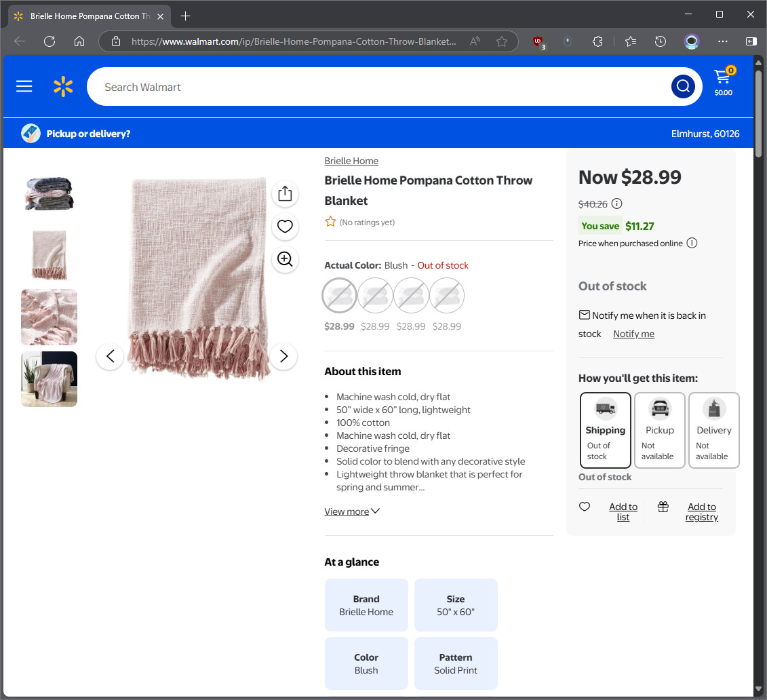Select the first Blush color swatch
The image size is (767, 700).
coord(340,296)
